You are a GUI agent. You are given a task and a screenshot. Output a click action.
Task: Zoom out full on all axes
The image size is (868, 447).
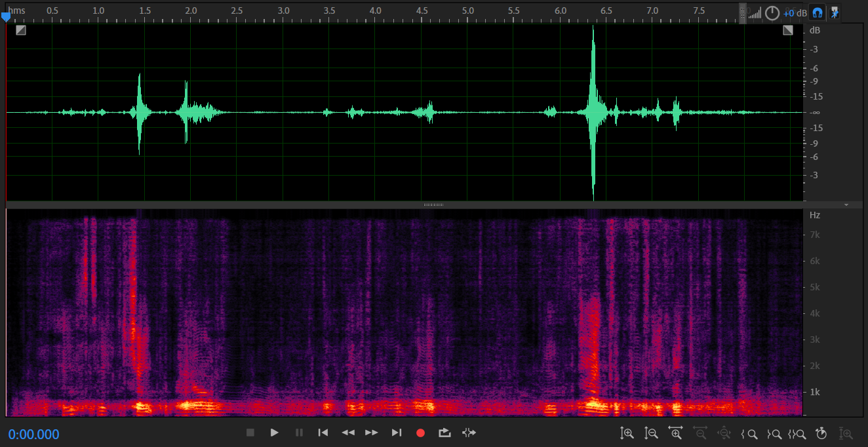pyautogui.click(x=724, y=433)
